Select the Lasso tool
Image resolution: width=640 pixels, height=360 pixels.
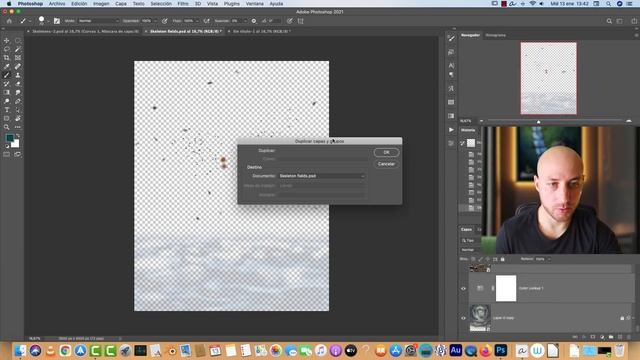coord(7,49)
